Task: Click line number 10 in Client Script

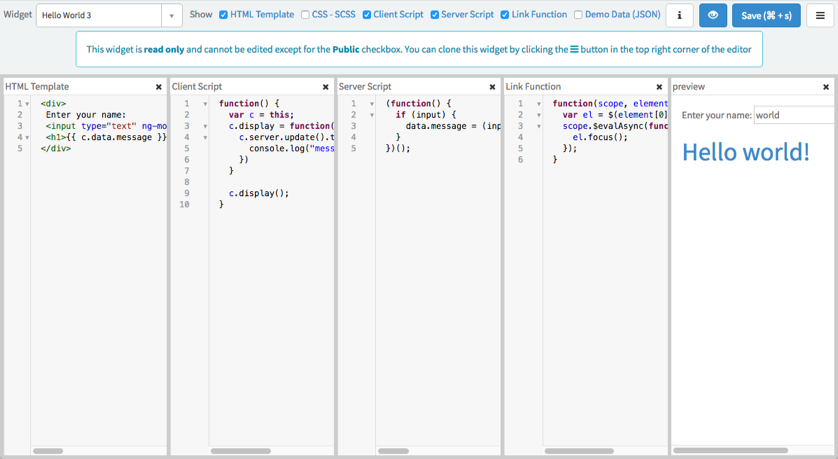Action: point(184,204)
